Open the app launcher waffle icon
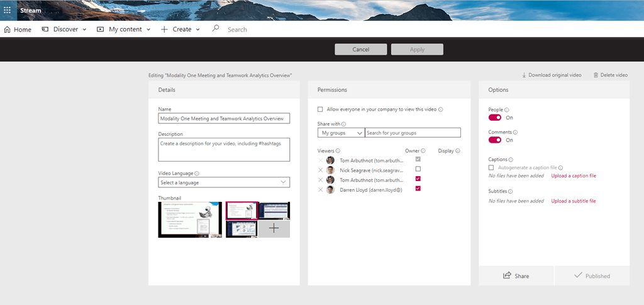 click(x=7, y=10)
